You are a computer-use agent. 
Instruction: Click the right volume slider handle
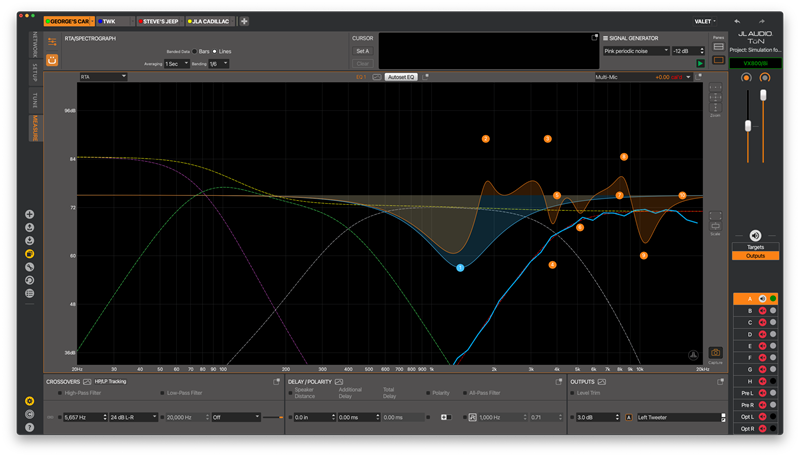[763, 95]
